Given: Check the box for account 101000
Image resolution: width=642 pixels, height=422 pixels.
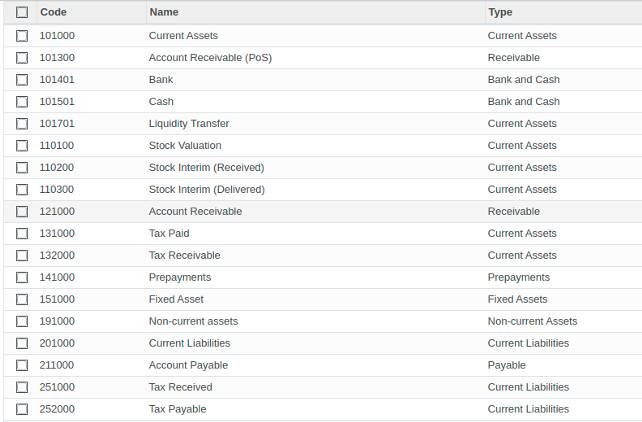Looking at the screenshot, I should pos(22,36).
